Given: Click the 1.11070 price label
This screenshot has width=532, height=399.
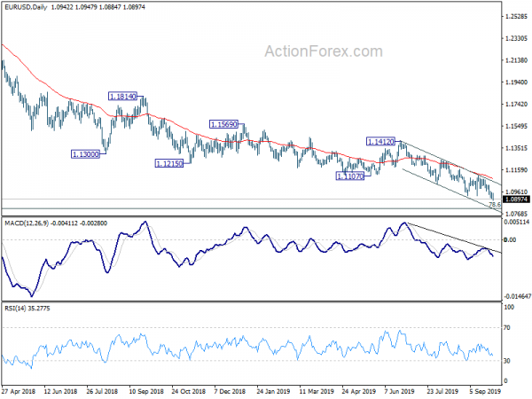Looking at the screenshot, I should tap(350, 176).
